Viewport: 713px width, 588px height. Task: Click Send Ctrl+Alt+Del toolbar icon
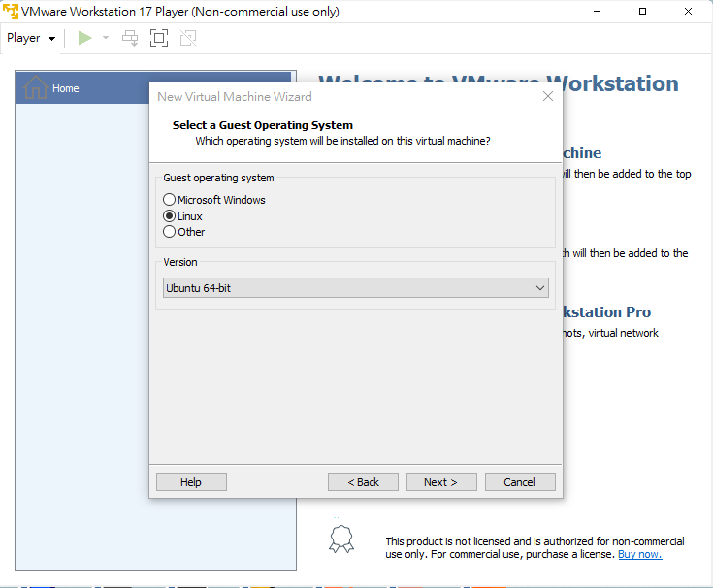(130, 38)
